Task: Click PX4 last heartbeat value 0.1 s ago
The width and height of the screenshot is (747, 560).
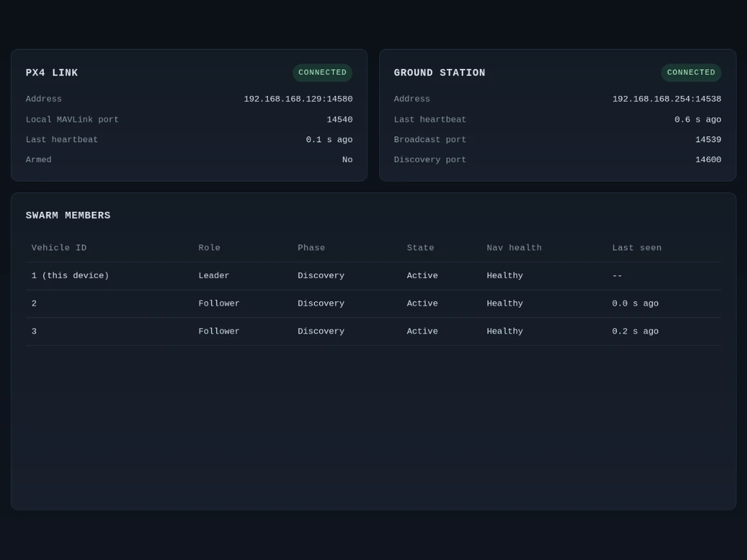Action: [329, 140]
